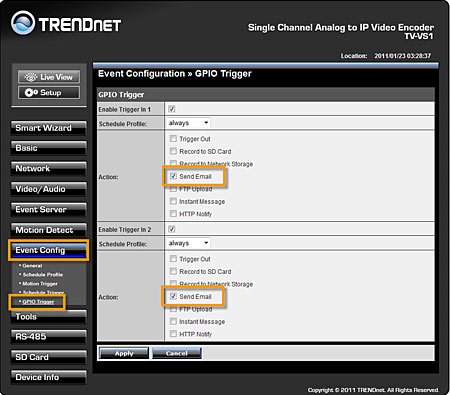Screen dimensions: 450x395
Task: Open the Event Server menu
Action: tap(48, 210)
